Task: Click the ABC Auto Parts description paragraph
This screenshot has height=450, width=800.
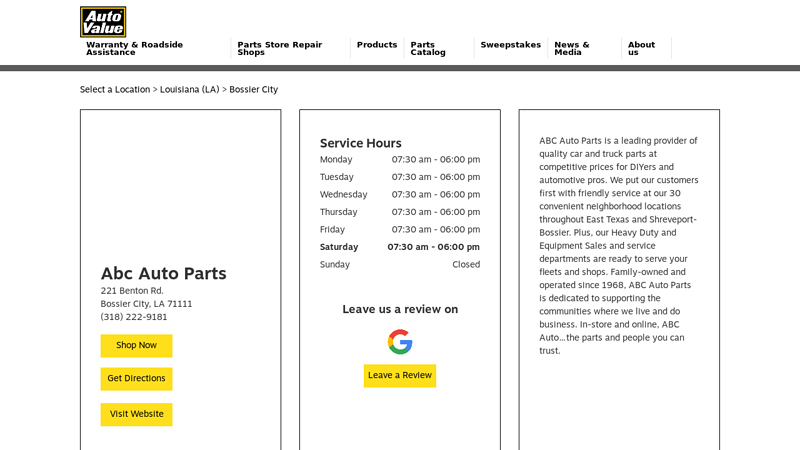Action: pos(619,245)
